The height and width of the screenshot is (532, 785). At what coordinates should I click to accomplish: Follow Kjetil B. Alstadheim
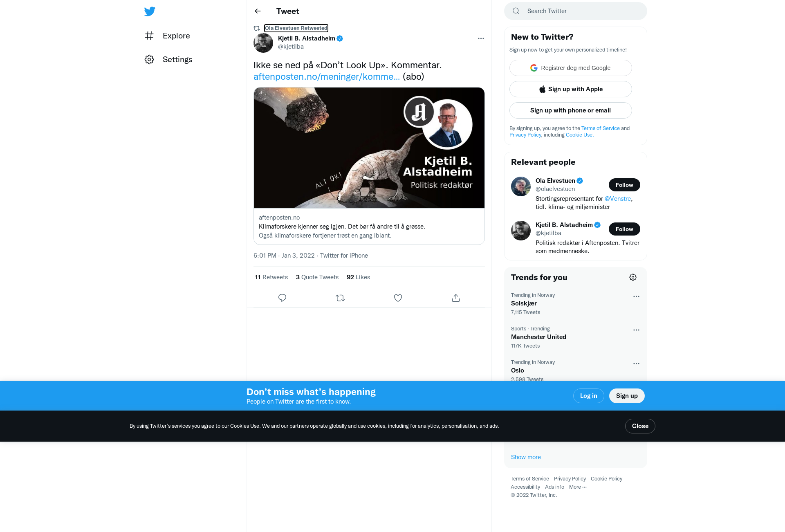(x=624, y=229)
